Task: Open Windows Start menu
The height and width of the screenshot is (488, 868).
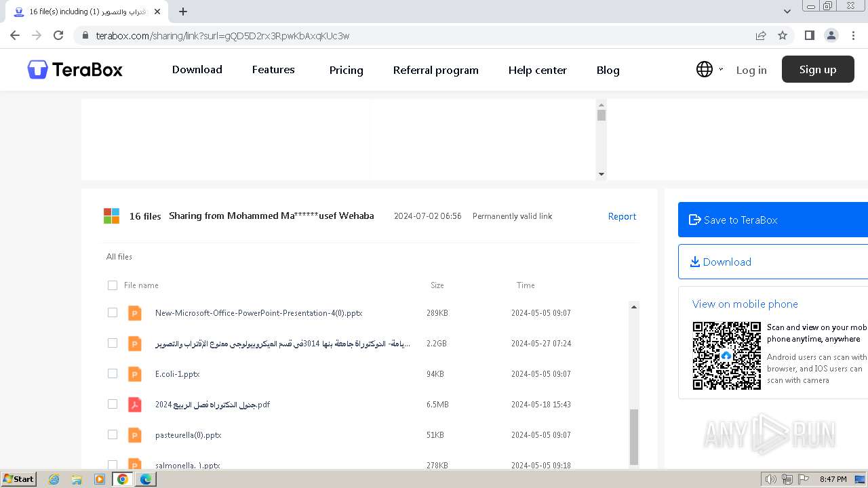Action: point(19,479)
